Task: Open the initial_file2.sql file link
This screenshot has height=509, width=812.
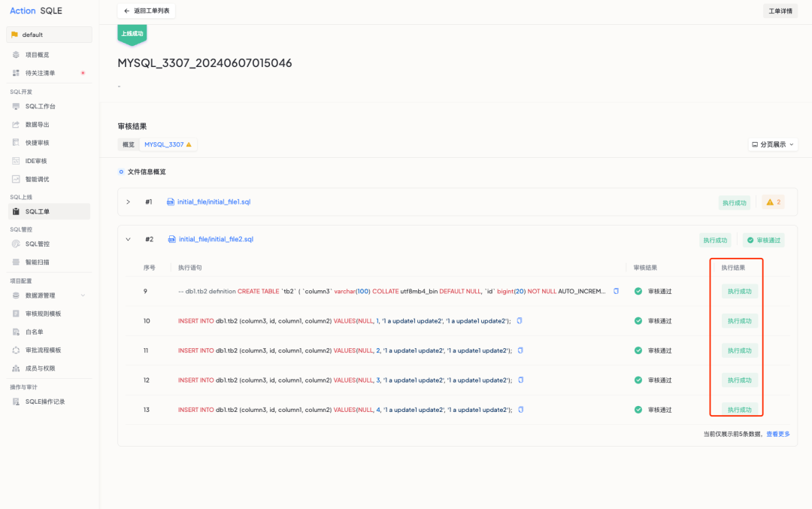Action: 216,239
